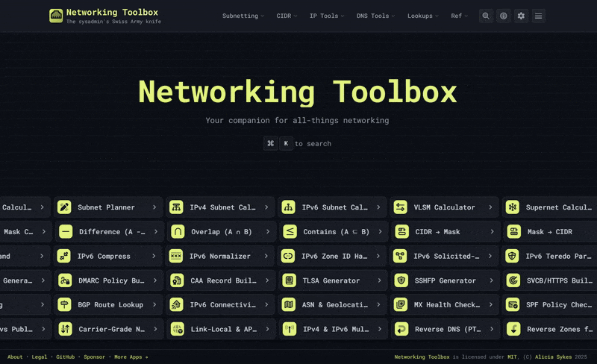Click the Mask → CIDR icon

click(x=513, y=231)
